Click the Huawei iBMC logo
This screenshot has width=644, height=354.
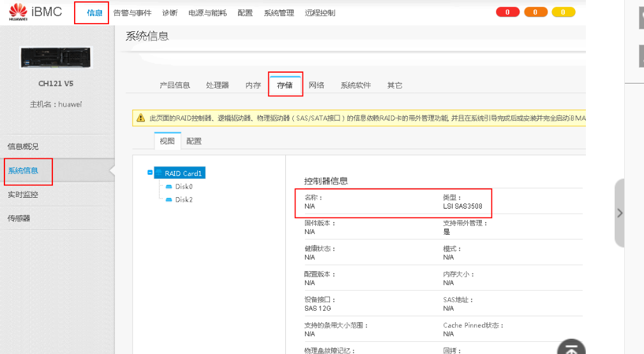click(35, 12)
